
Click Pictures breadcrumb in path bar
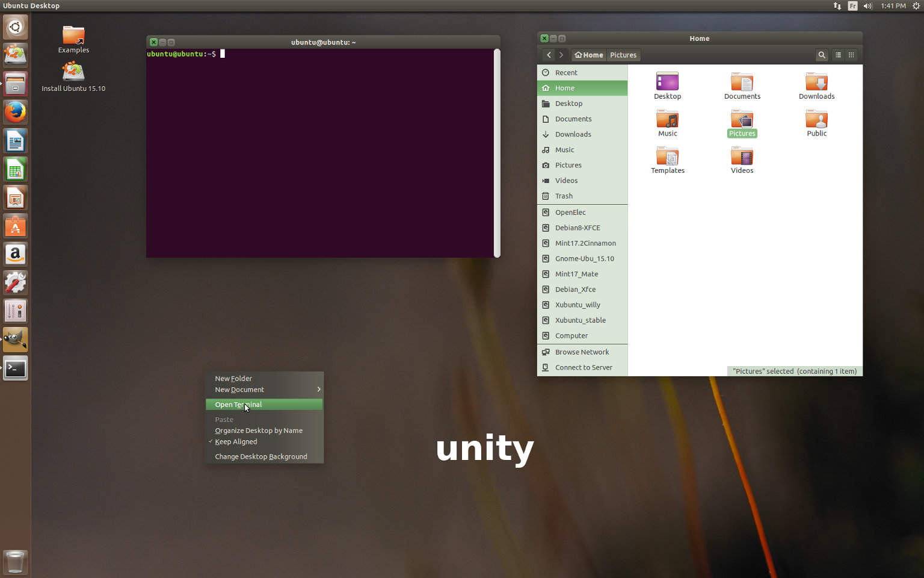tap(623, 55)
